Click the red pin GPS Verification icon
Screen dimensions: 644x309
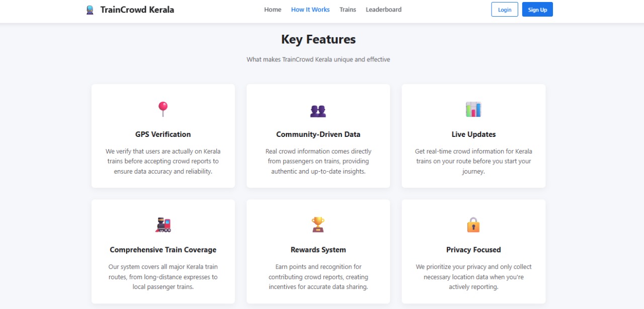(163, 109)
